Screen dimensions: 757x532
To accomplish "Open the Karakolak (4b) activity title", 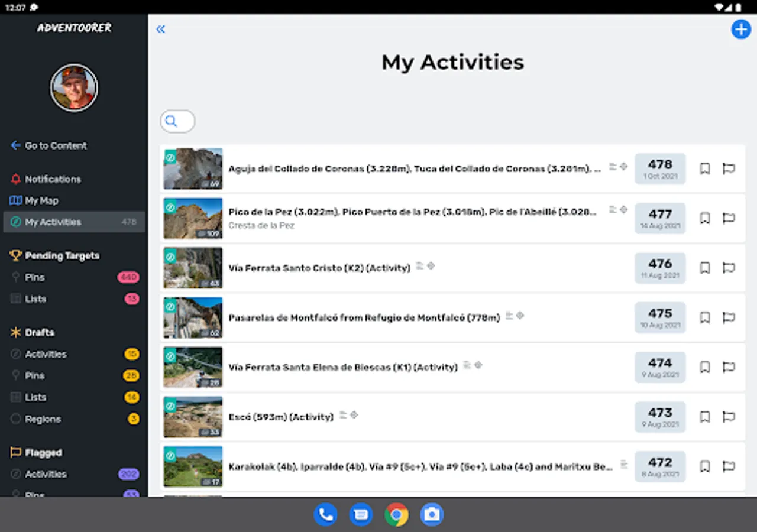I will pyautogui.click(x=420, y=467).
